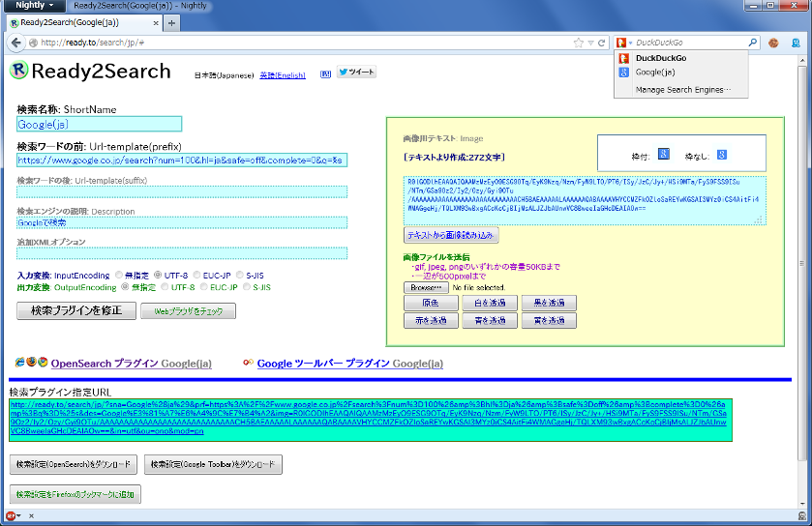
Task: Focus the Description input field
Action: pos(182,223)
